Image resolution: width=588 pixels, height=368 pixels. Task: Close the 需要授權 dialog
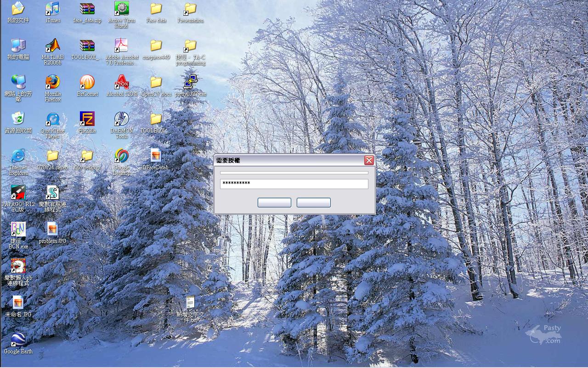coord(369,160)
